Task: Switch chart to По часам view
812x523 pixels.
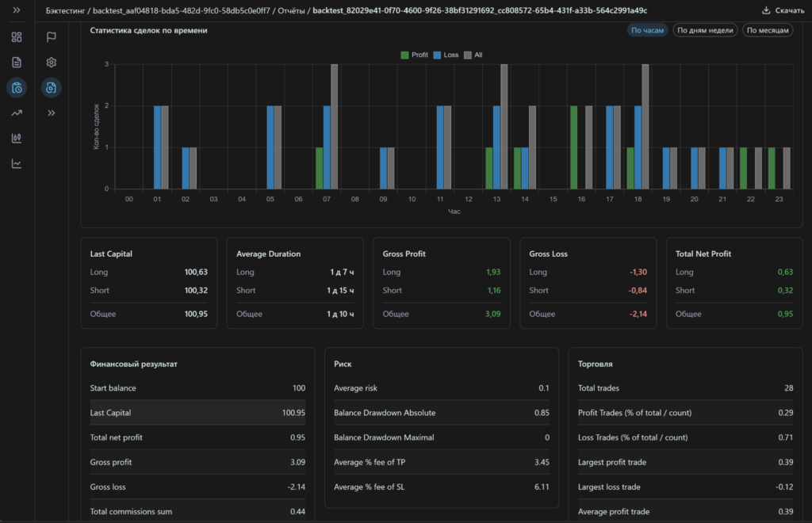Action: [647, 30]
